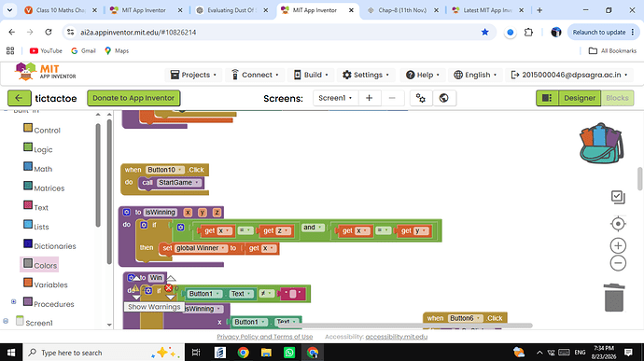Open the Screen1 screen selector dropdown

(335, 98)
